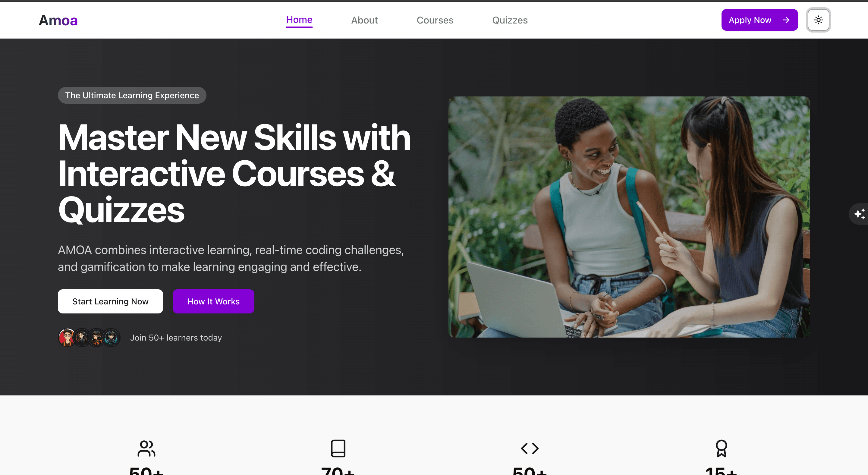868x475 pixels.
Task: Click the arrow inside Apply Now button
Action: pyautogui.click(x=786, y=20)
